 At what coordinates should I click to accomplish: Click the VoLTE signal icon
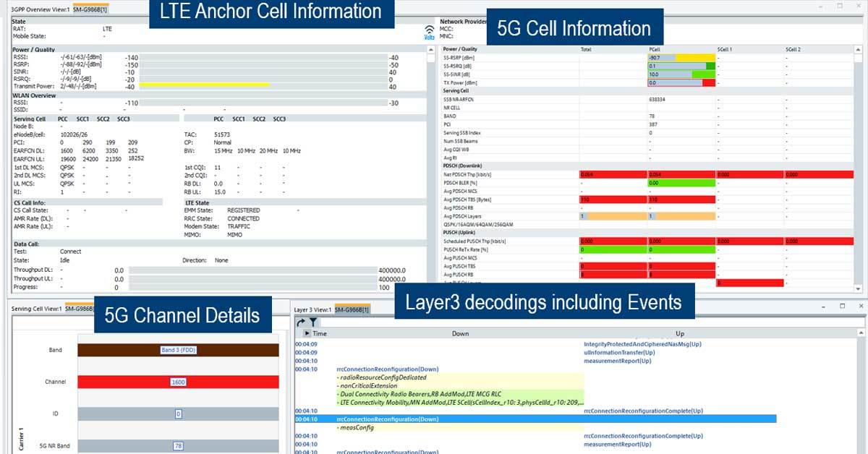point(429,32)
